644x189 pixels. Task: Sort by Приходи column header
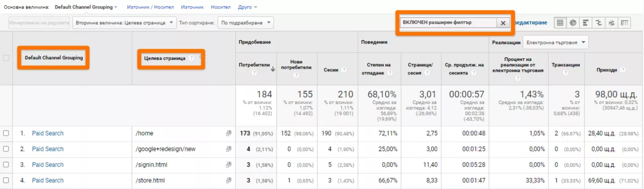coord(607,69)
